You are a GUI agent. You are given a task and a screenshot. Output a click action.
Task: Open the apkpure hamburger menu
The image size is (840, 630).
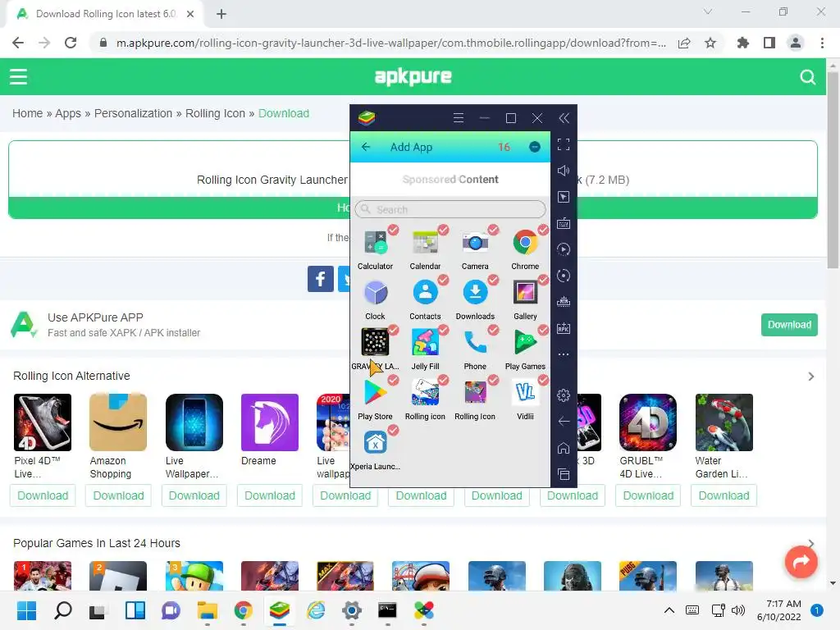[x=18, y=76]
